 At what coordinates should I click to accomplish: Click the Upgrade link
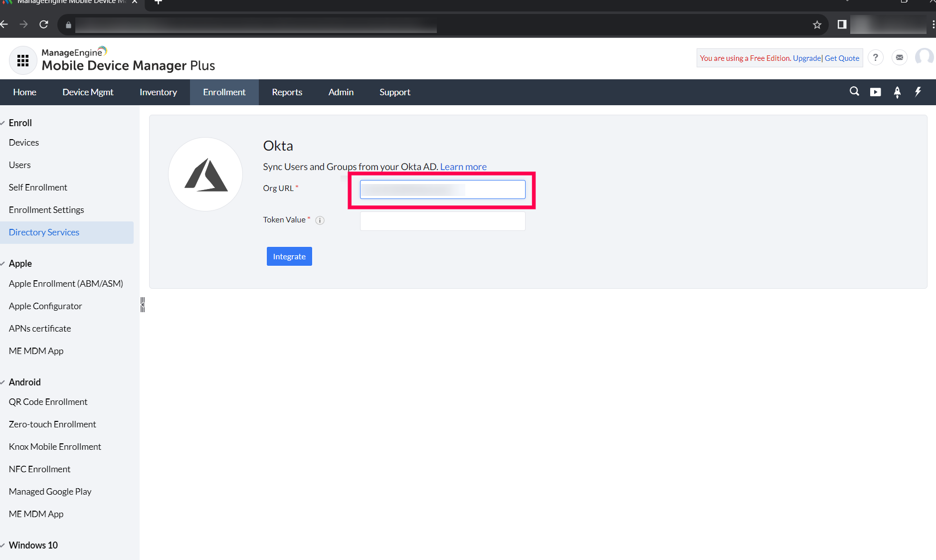[x=807, y=58]
